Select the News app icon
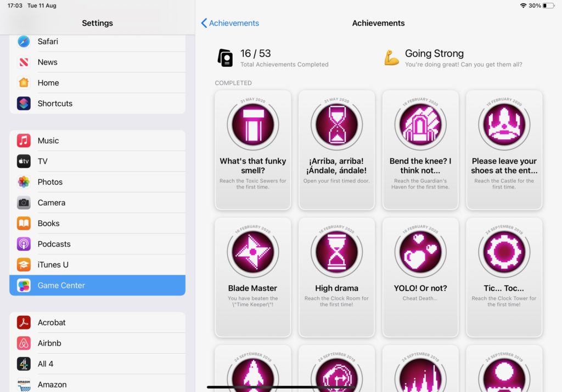Image resolution: width=562 pixels, height=392 pixels. pyautogui.click(x=24, y=62)
